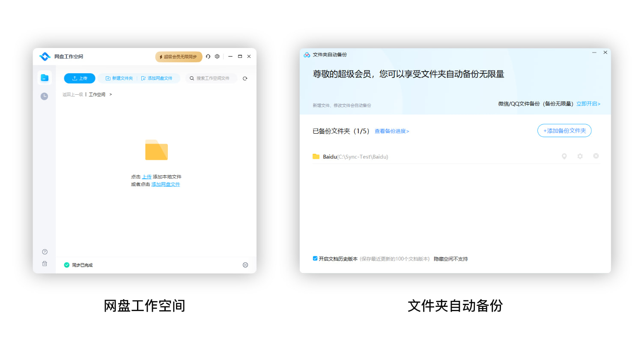Click the 添加备份文件夹 button
The width and height of the screenshot is (644, 360).
pos(564,130)
